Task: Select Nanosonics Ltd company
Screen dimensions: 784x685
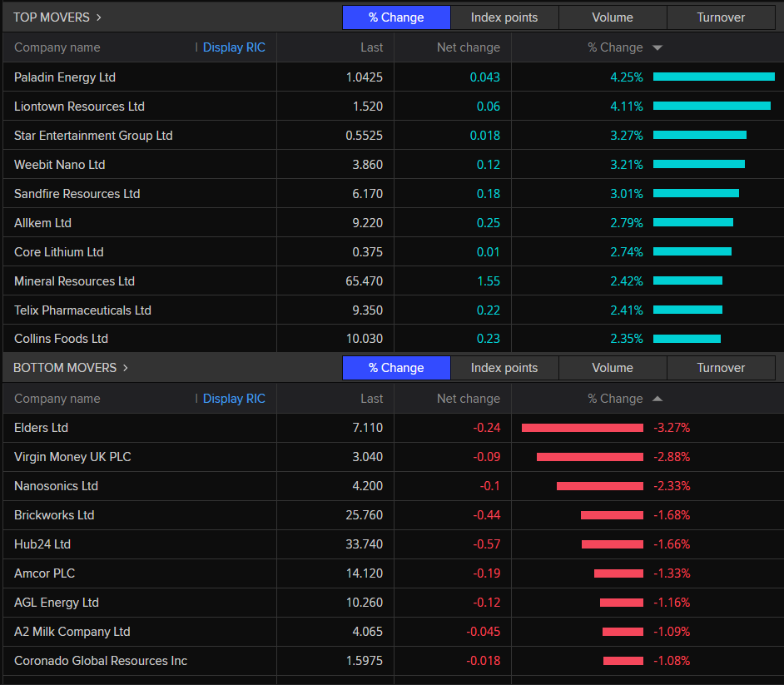Action: pos(56,485)
